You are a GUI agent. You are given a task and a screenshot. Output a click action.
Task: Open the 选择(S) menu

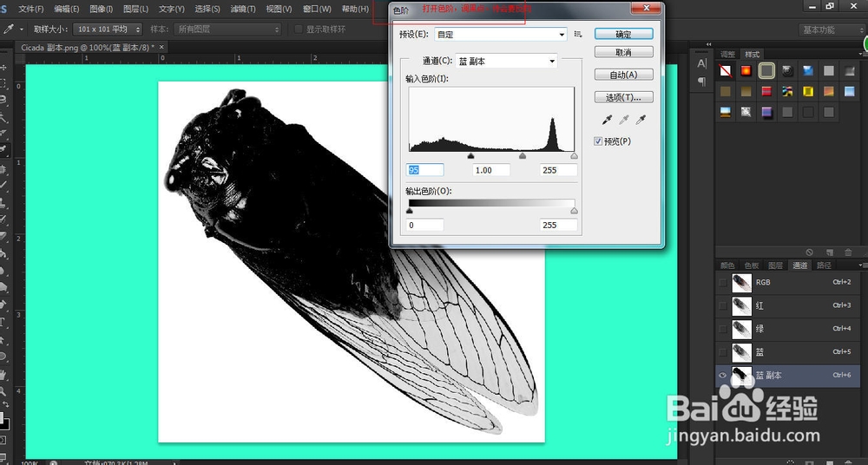207,9
